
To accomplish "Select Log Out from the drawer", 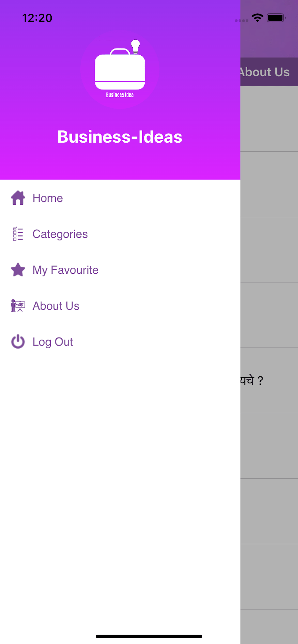I will click(x=120, y=342).
